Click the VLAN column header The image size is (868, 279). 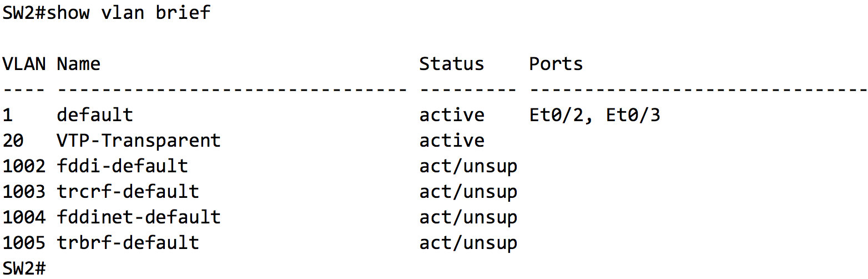tap(24, 64)
